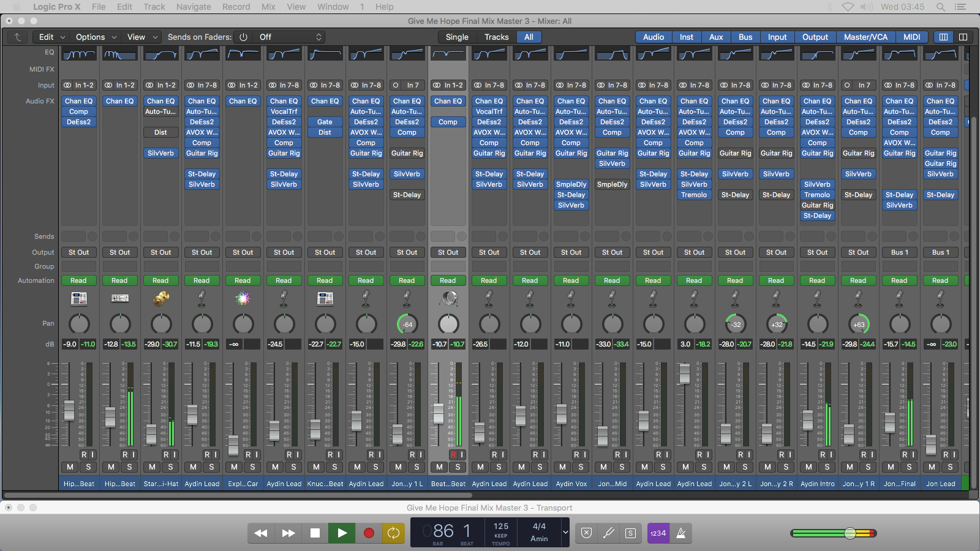
Task: Click the red Record button
Action: click(369, 533)
